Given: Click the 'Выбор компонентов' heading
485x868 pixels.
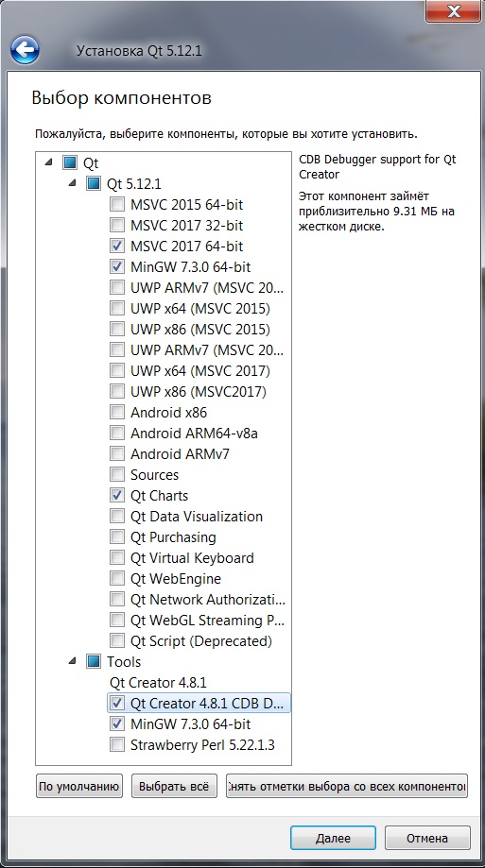Looking at the screenshot, I should pyautogui.click(x=121, y=98).
